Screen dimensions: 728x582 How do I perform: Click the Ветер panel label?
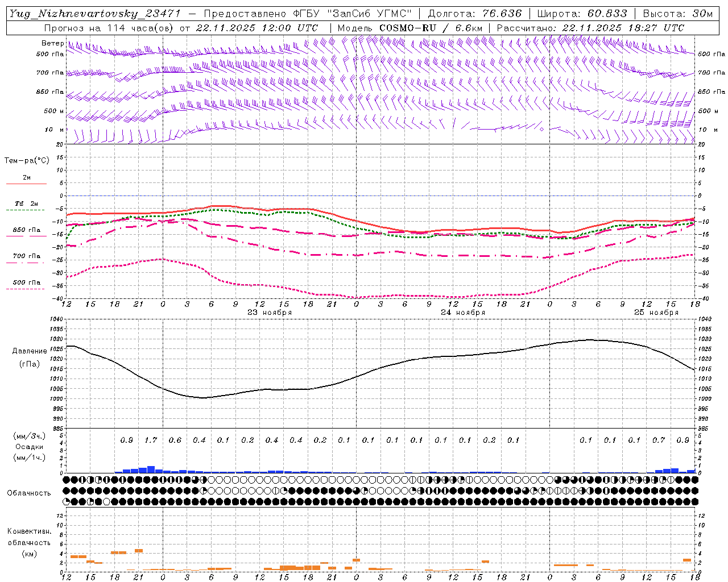pyautogui.click(x=52, y=43)
